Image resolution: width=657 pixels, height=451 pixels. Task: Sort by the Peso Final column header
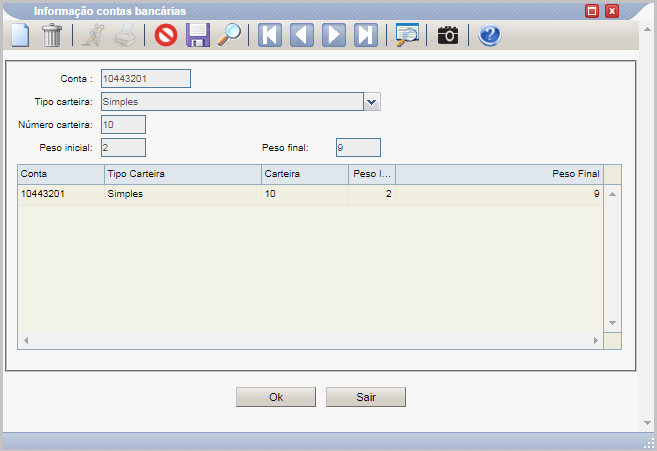[499, 174]
